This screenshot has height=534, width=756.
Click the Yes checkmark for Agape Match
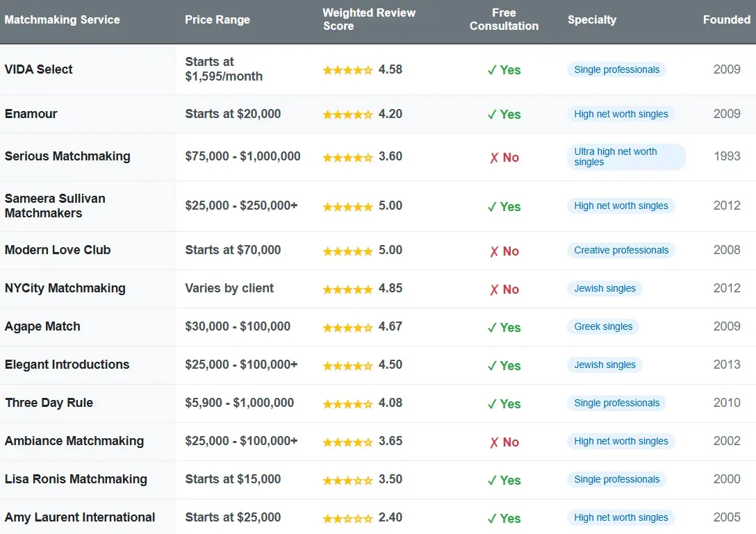coord(504,328)
